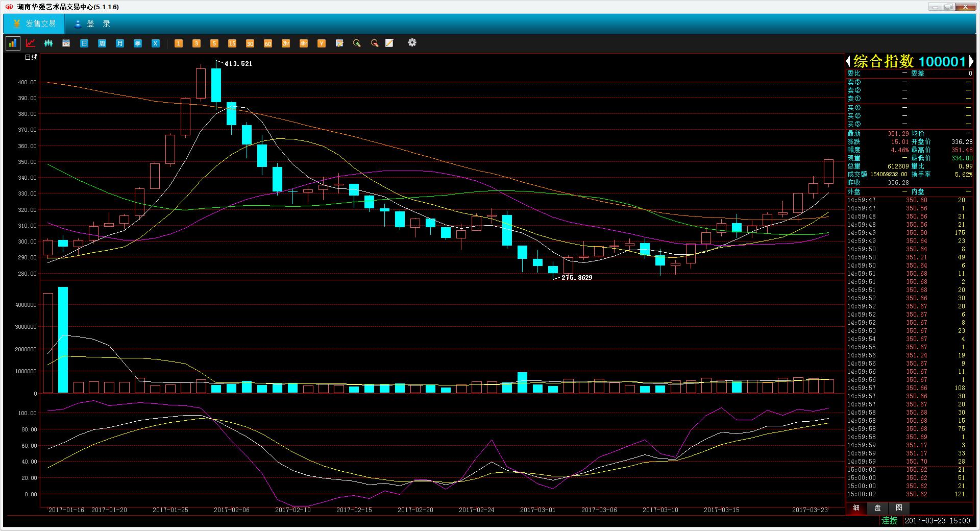Select the weekly 周 period button
Image resolution: width=980 pixels, height=531 pixels.
click(102, 43)
